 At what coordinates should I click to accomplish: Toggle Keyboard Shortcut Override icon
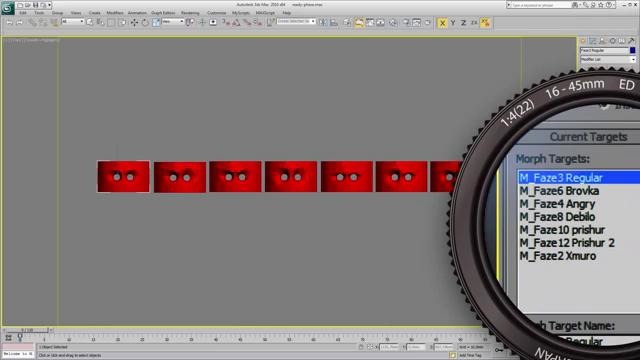pos(213,23)
